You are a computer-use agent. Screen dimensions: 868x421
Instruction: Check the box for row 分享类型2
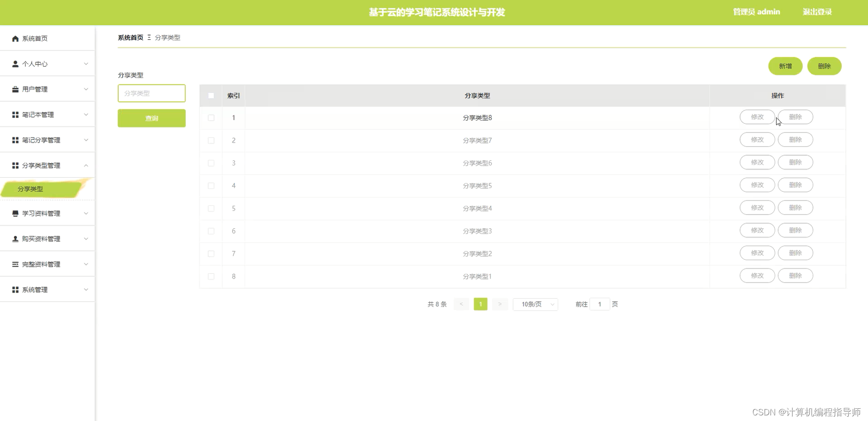(x=211, y=254)
